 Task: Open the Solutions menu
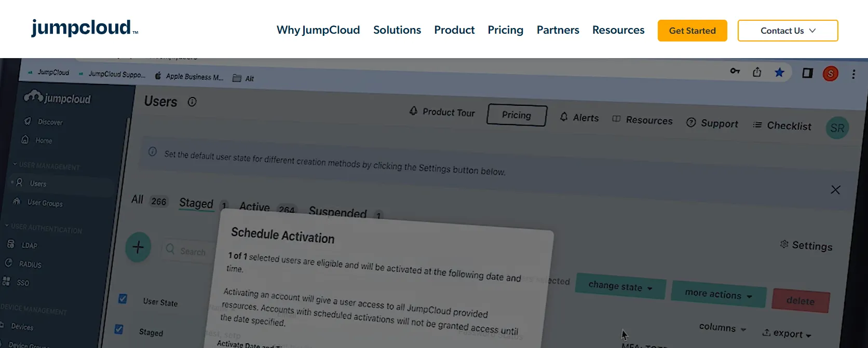397,30
